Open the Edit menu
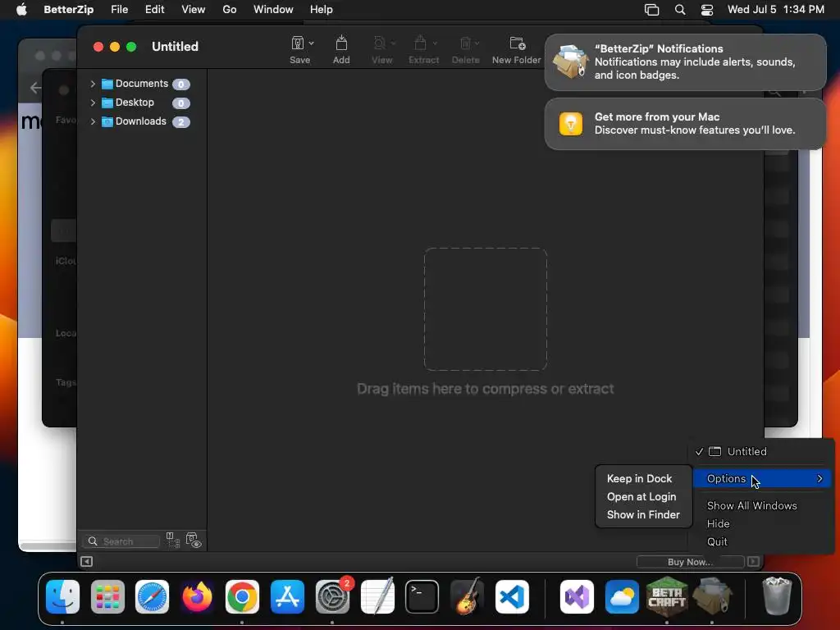Viewport: 840px width, 630px height. (x=154, y=10)
